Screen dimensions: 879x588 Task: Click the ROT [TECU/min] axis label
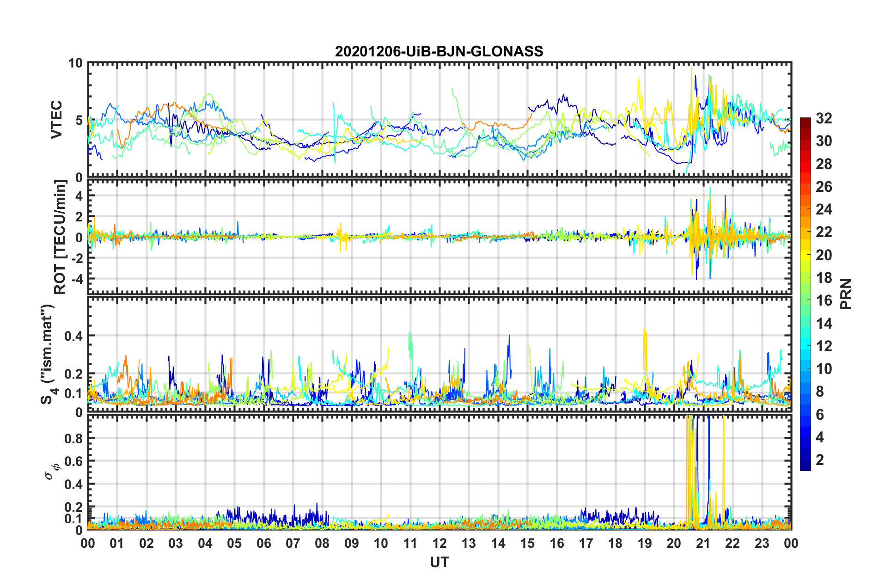(60, 237)
